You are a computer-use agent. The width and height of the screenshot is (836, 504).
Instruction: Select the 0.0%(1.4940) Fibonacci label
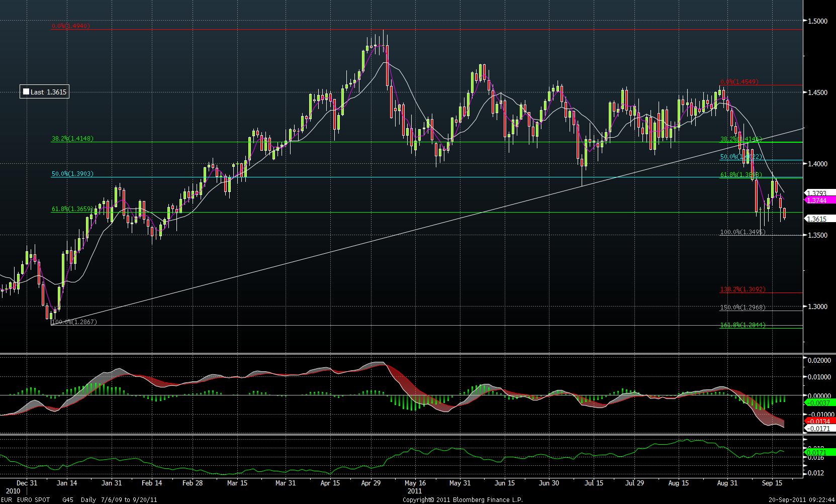70,26
